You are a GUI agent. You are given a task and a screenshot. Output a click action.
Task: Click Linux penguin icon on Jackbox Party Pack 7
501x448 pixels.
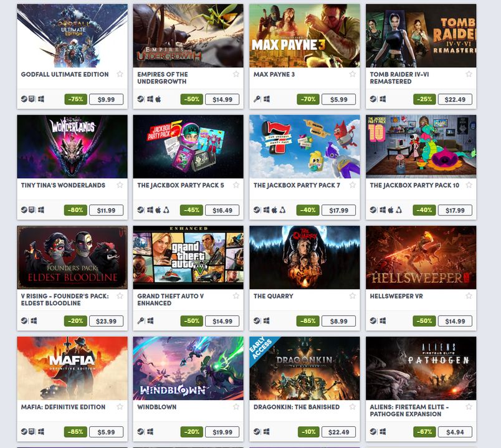pyautogui.click(x=282, y=210)
